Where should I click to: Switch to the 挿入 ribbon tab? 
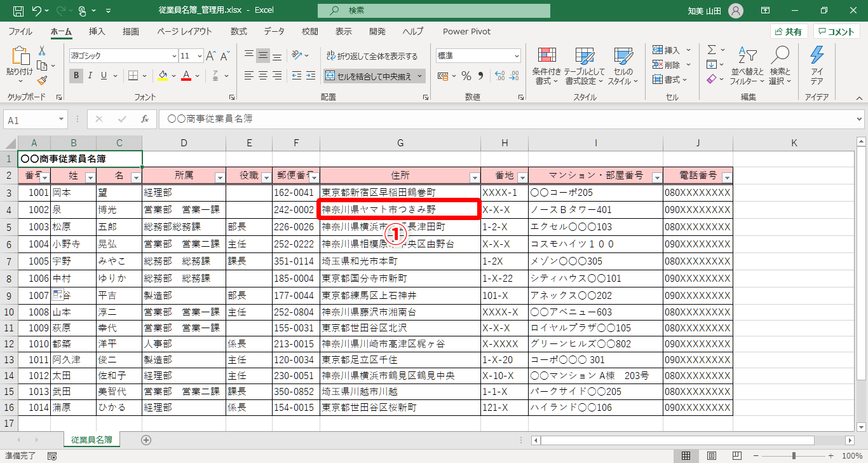[97, 32]
